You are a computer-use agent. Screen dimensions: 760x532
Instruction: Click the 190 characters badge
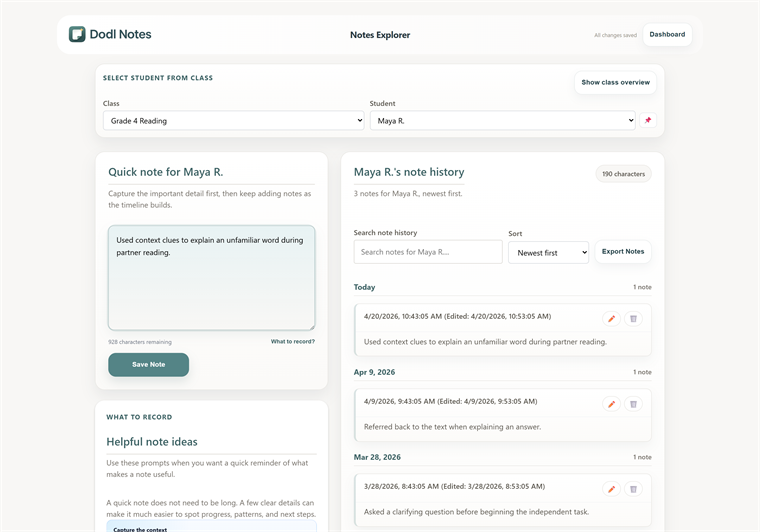[x=623, y=174]
